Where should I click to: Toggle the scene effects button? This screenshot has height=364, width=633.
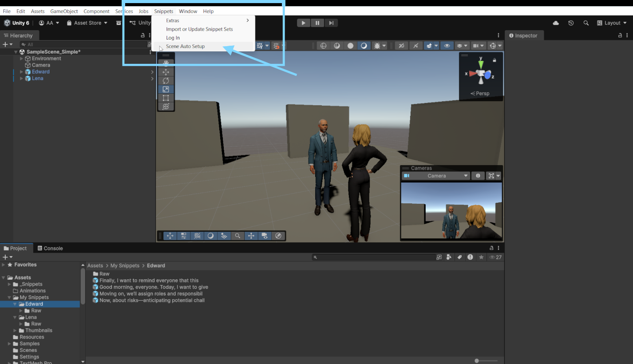pyautogui.click(x=428, y=46)
